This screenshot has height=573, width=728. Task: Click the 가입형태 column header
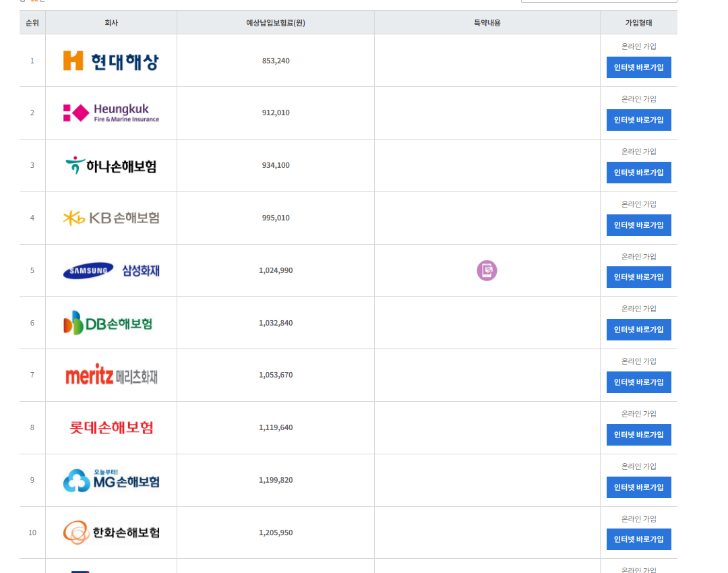pyautogui.click(x=638, y=23)
